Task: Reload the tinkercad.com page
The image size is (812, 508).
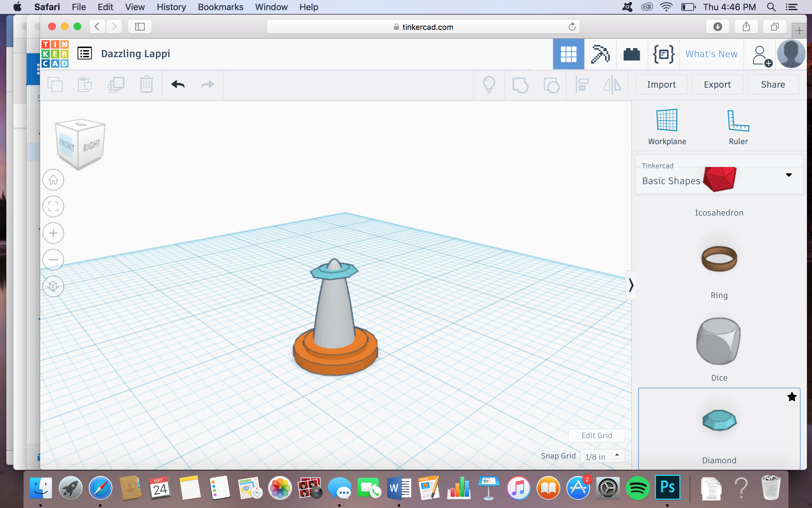Action: click(572, 27)
